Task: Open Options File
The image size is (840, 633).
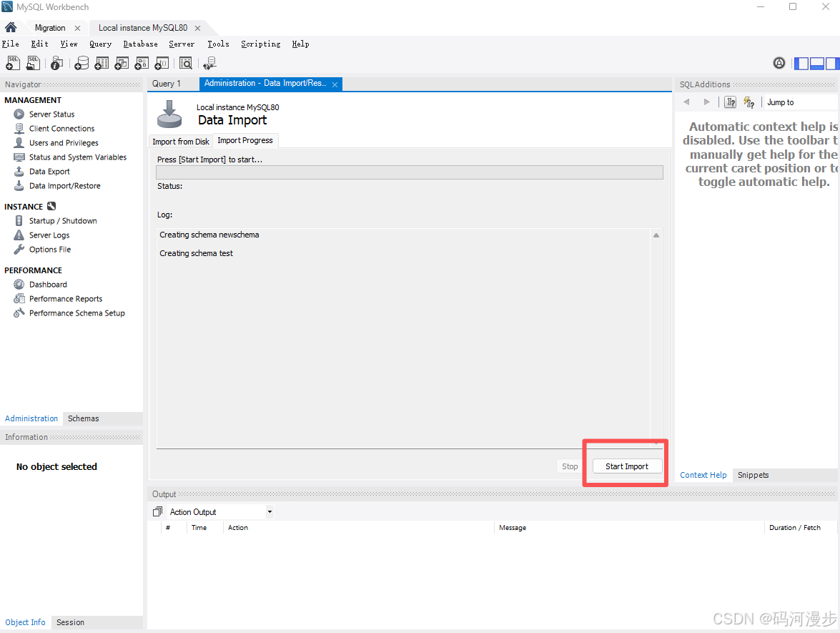Action: (x=50, y=249)
